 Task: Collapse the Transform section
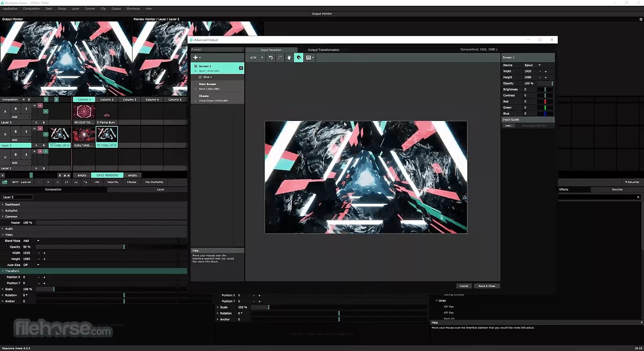[x=94, y=271]
